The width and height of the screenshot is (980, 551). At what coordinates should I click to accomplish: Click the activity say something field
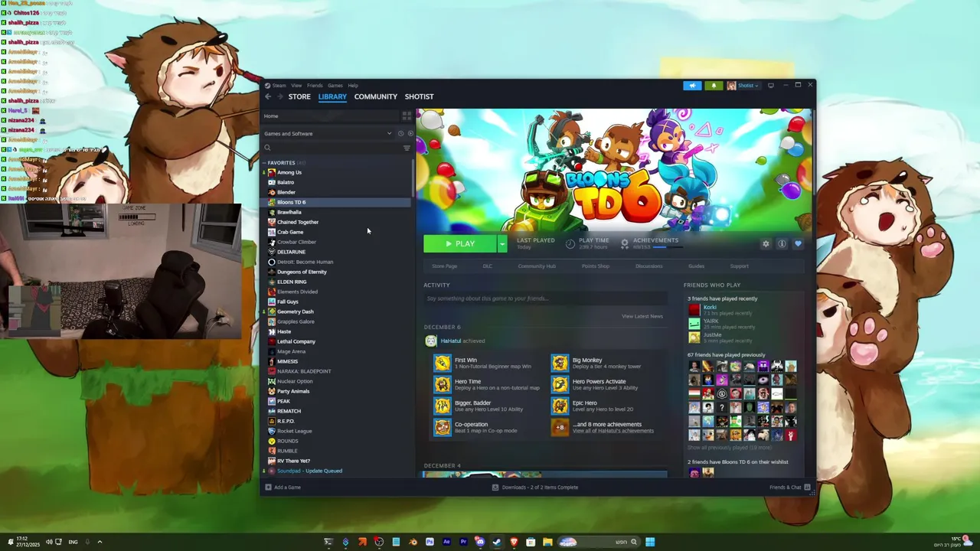coord(545,298)
